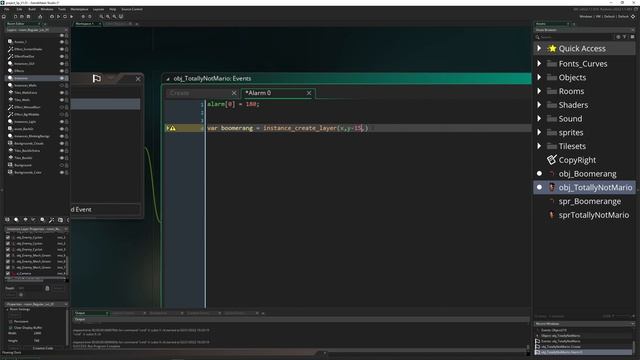Expand the Quick Access section

pyautogui.click(x=539, y=48)
